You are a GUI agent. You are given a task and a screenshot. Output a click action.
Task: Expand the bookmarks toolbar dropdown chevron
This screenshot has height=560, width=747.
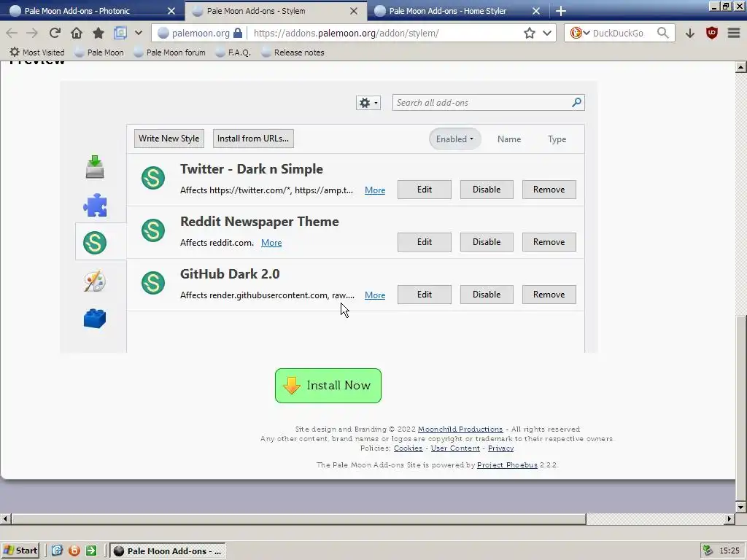[138, 33]
